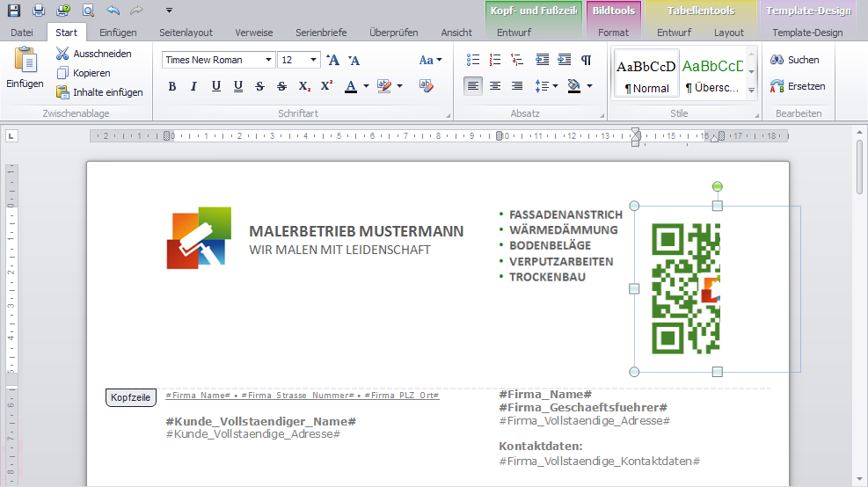Switch to the Verweise tab

click(x=253, y=33)
